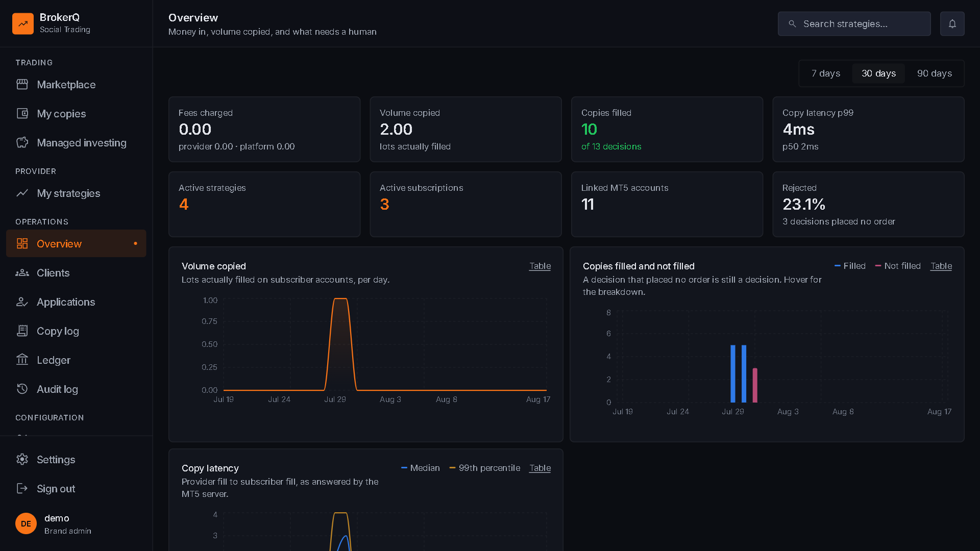The image size is (980, 551).
Task: Click the Rejected 23.1% value
Action: 804,204
